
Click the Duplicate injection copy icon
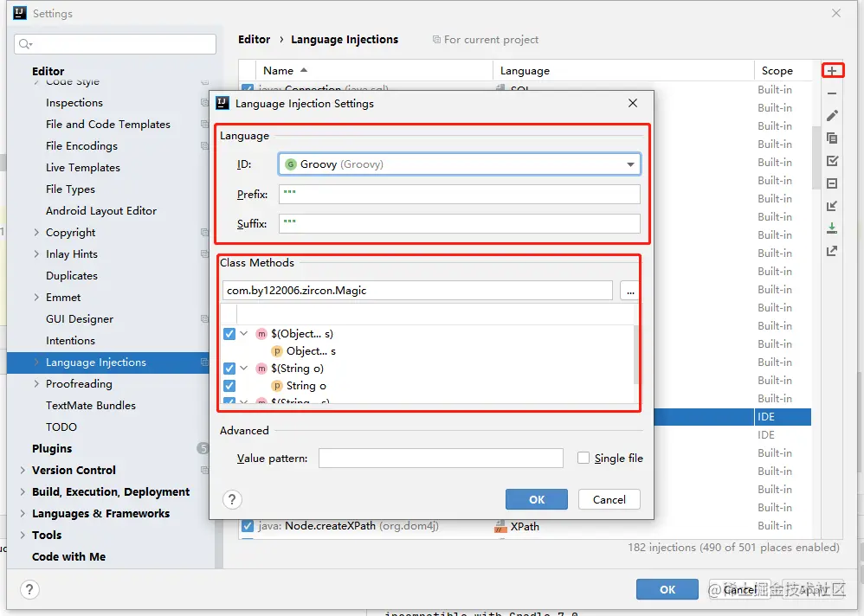(x=832, y=138)
